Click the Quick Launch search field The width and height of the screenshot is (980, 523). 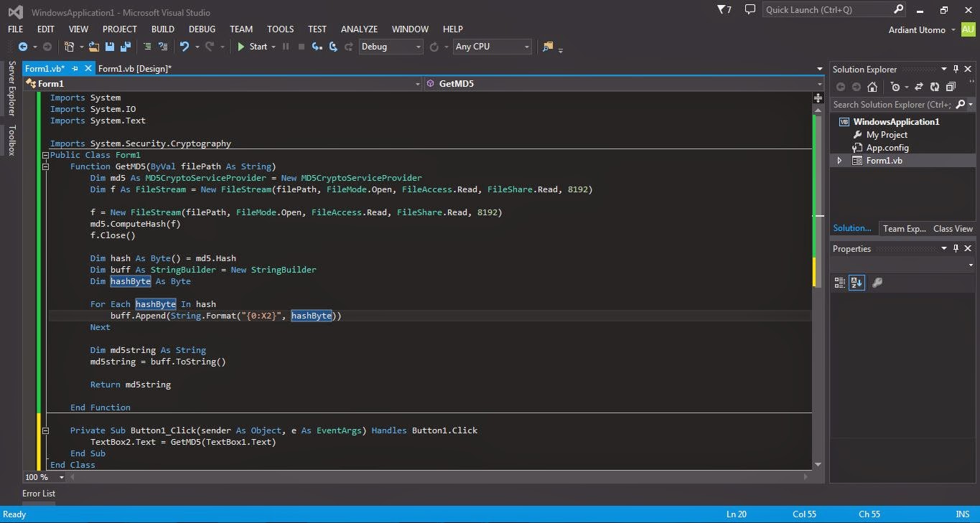pyautogui.click(x=826, y=10)
